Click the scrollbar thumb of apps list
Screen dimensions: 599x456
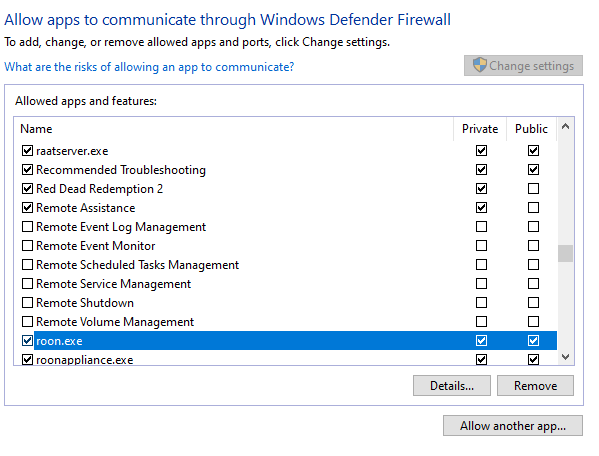(565, 253)
